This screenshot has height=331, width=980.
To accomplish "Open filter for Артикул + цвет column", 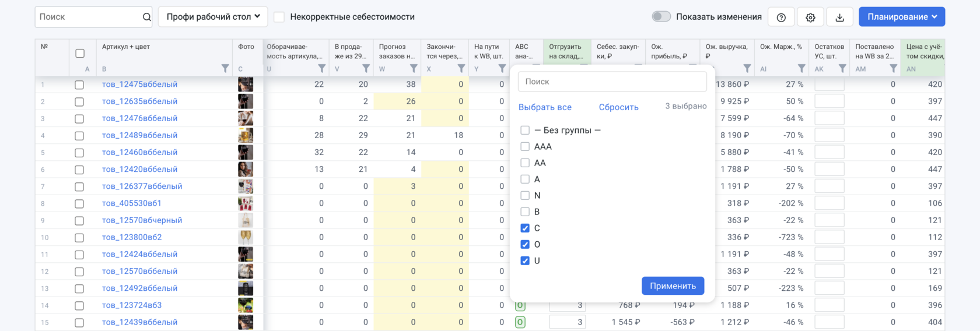I will [x=225, y=69].
